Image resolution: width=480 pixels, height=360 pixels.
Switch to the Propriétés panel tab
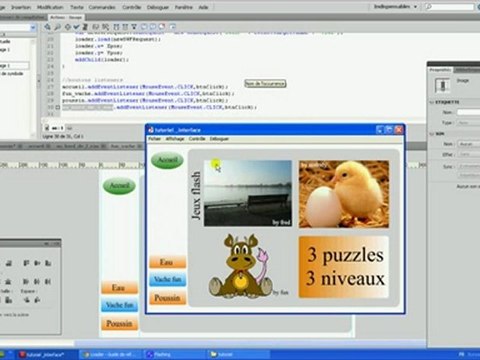pos(440,70)
